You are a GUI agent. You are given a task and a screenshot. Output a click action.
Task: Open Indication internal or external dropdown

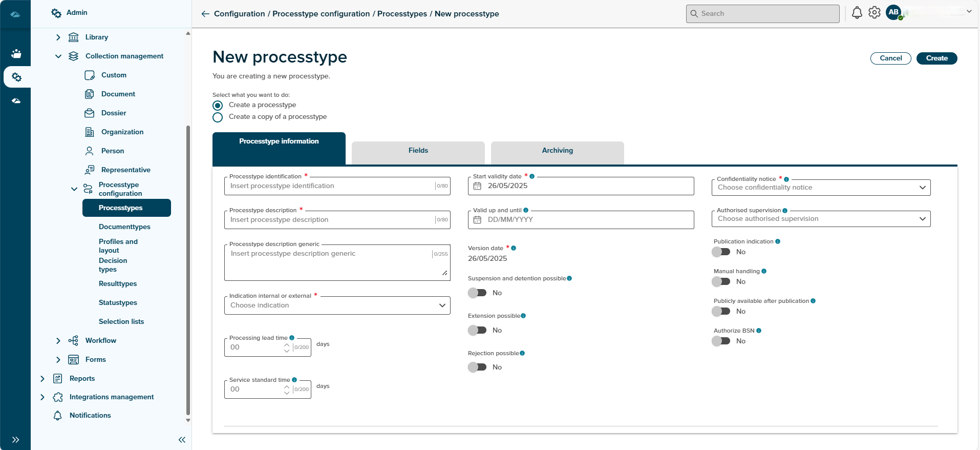coord(337,305)
